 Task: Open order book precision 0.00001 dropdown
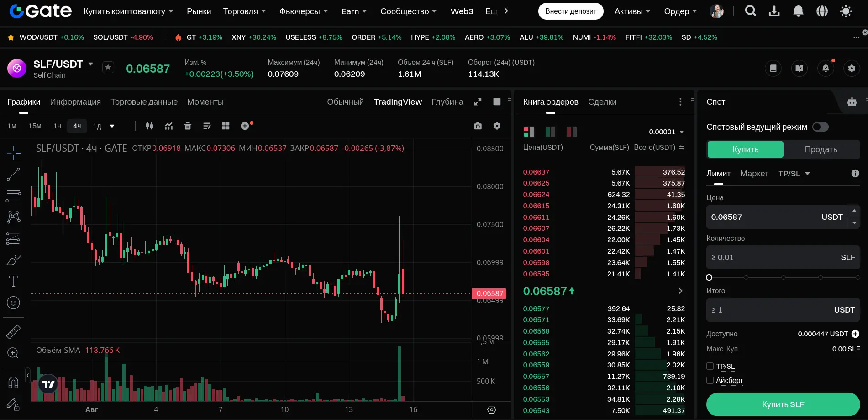666,132
